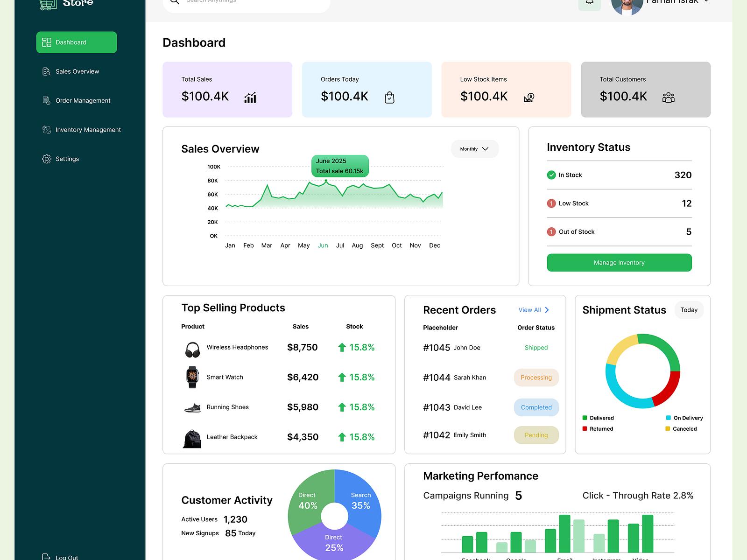Open the Today shipment filter dropdown

pyautogui.click(x=689, y=310)
